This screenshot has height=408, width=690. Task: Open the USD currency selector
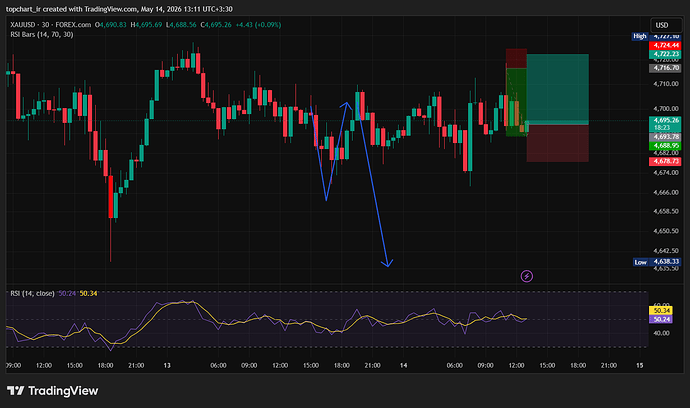pyautogui.click(x=666, y=25)
